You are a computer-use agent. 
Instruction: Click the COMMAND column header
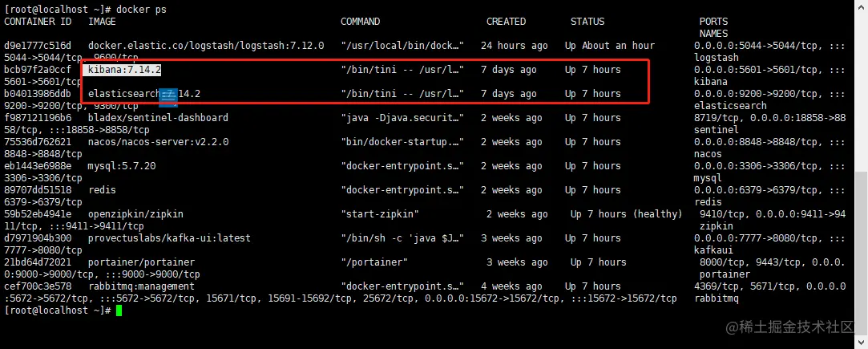point(361,22)
